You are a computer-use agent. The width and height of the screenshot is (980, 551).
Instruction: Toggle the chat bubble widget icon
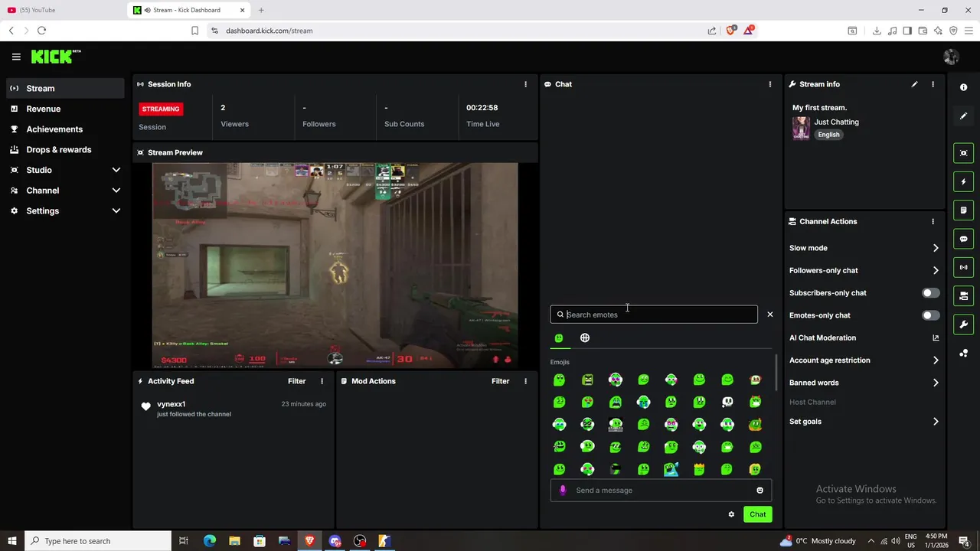(963, 239)
